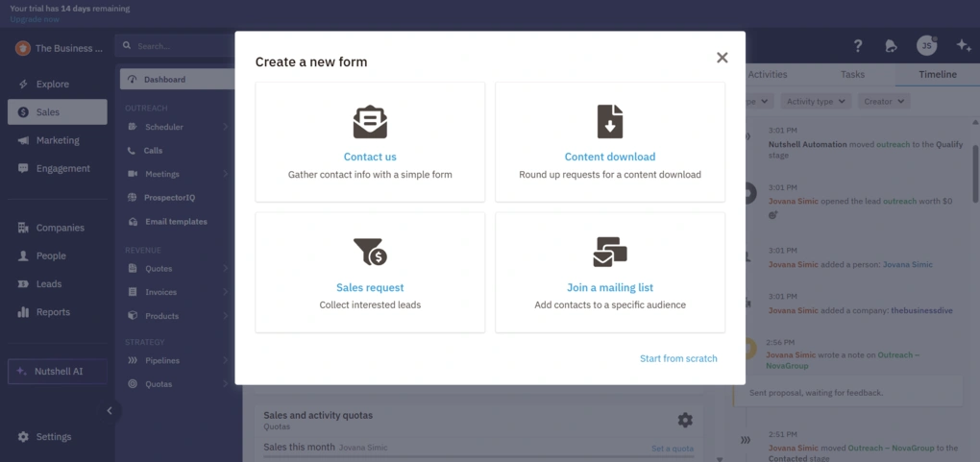Click the Join a mailing list icon
The width and height of the screenshot is (980, 462).
click(x=610, y=252)
